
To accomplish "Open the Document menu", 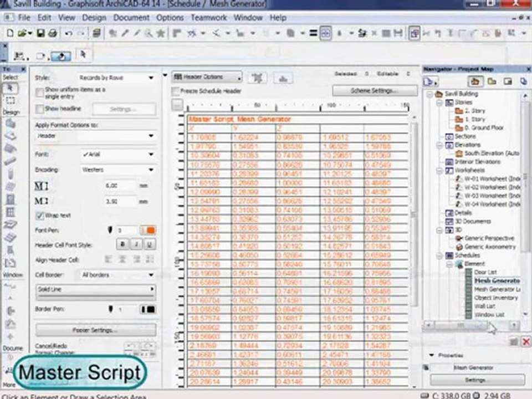I will (x=131, y=18).
